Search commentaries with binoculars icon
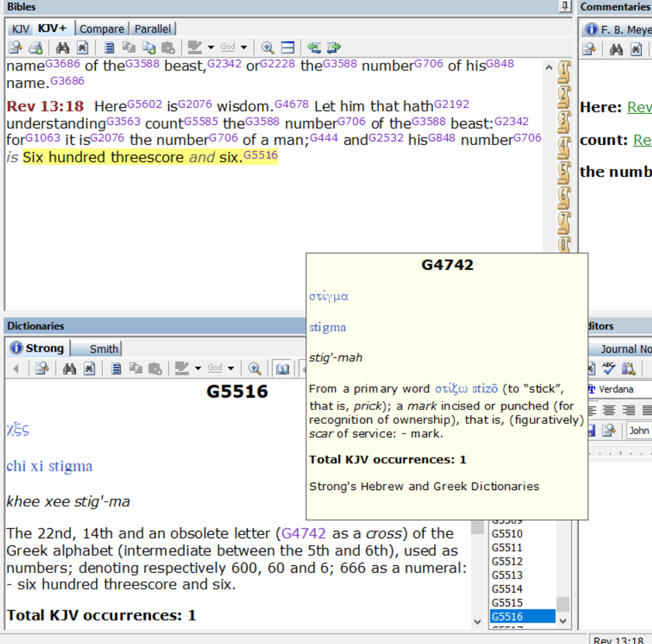Screen dimensions: 652x644 pos(616,50)
